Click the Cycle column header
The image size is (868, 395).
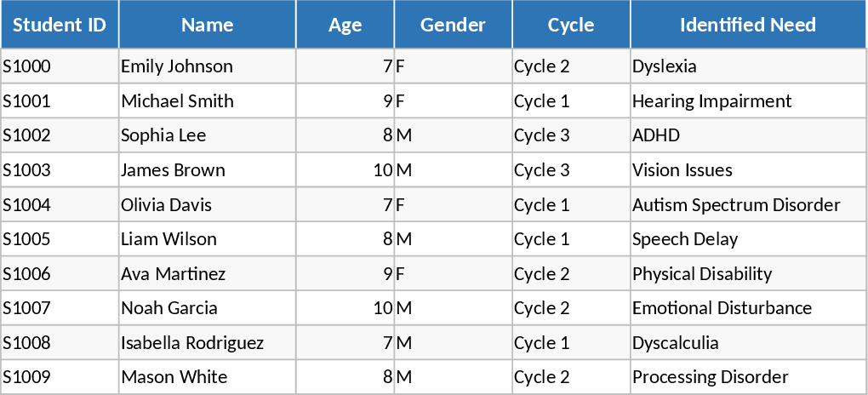[x=571, y=25]
